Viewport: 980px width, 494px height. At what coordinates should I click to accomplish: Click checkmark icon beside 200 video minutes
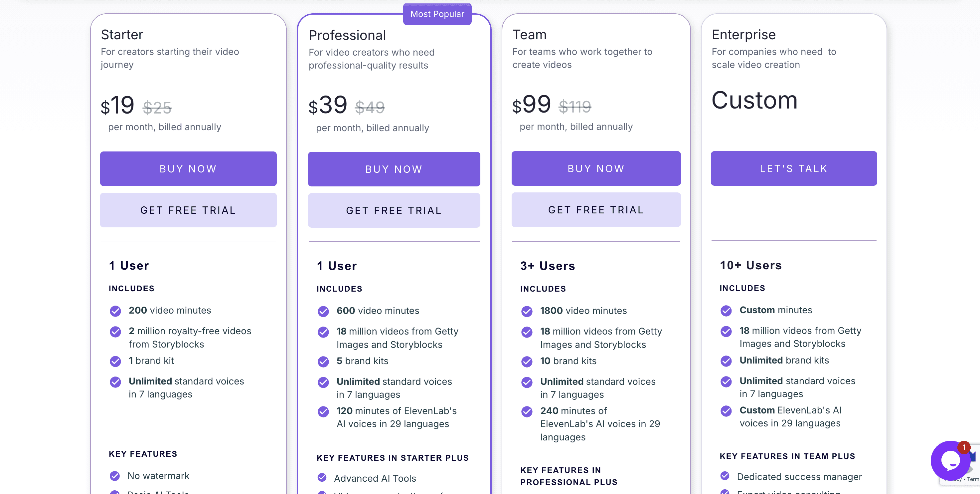[115, 311]
